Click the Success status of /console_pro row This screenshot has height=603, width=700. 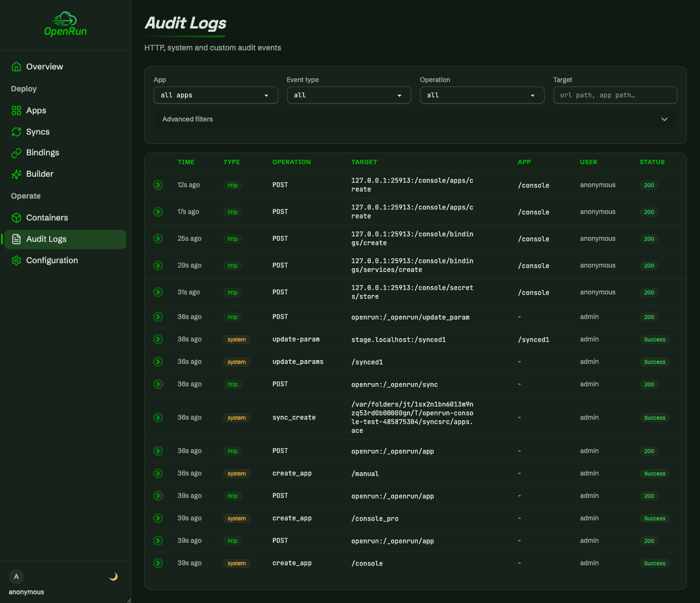(655, 518)
